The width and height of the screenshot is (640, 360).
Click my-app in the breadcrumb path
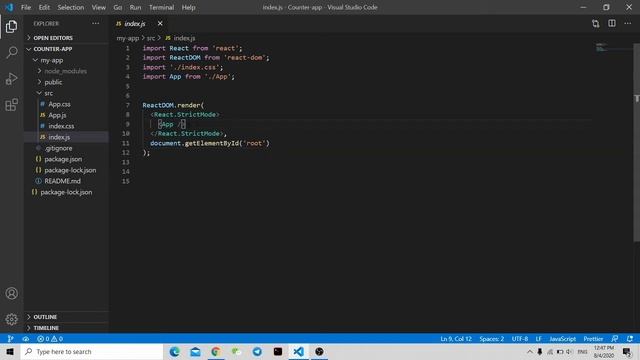coord(128,38)
